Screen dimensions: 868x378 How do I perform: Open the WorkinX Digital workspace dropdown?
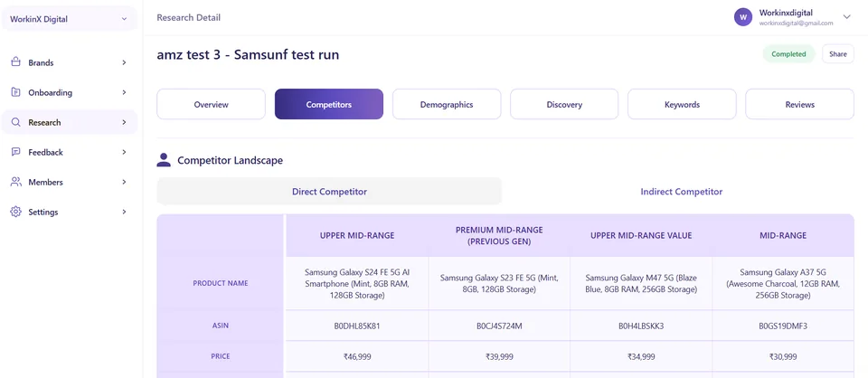(x=70, y=19)
